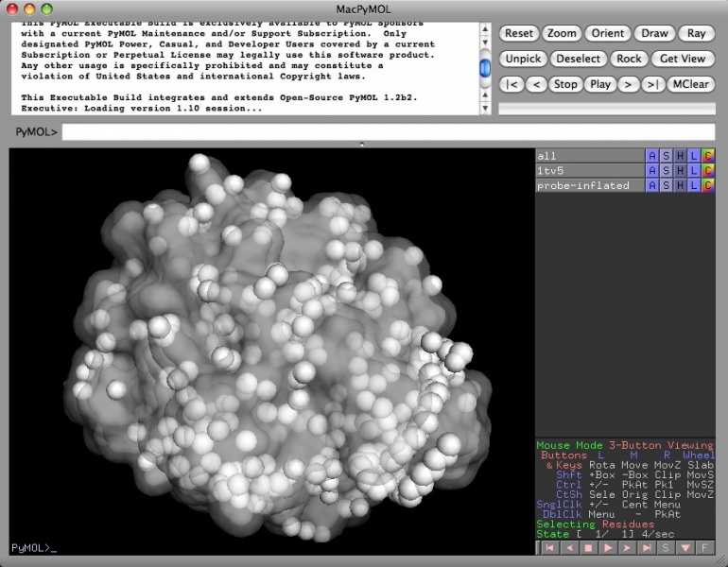The image size is (728, 567).
Task: Click skip-to-end icon in bottom playback bar
Action: [x=647, y=547]
